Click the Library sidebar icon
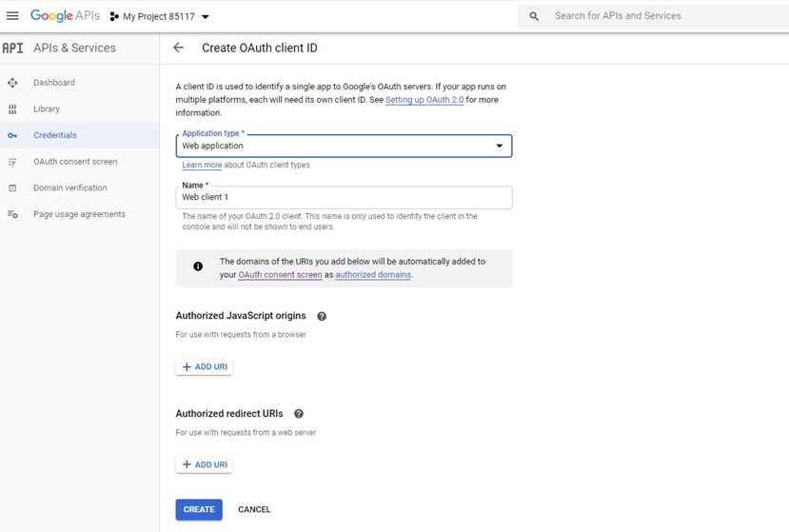 click(x=12, y=109)
